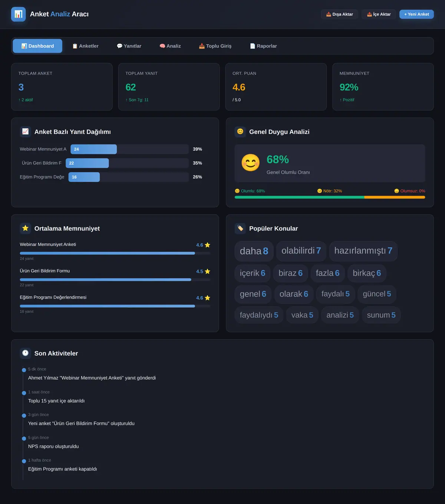Click the neutral face icon beside Nötr: 32%
The height and width of the screenshot is (504, 445).
point(320,191)
